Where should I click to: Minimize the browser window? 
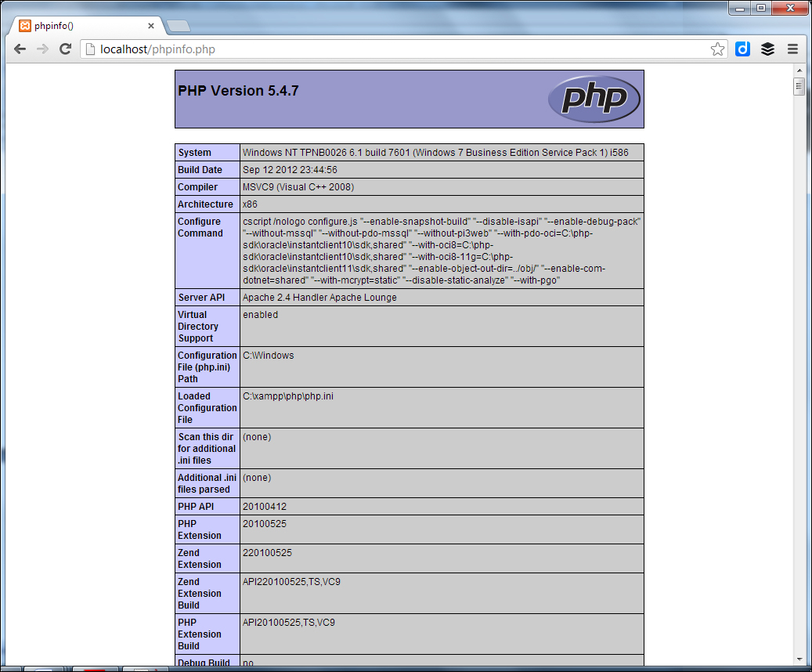click(x=739, y=9)
